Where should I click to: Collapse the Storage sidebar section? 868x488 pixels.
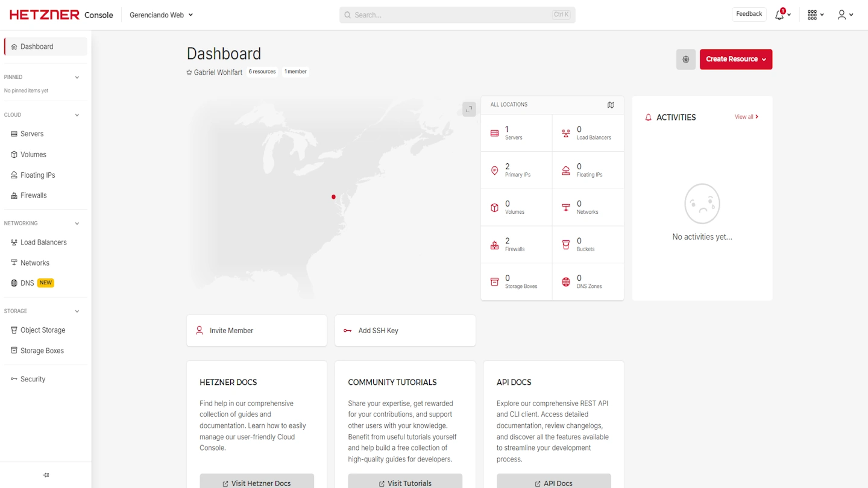[77, 311]
